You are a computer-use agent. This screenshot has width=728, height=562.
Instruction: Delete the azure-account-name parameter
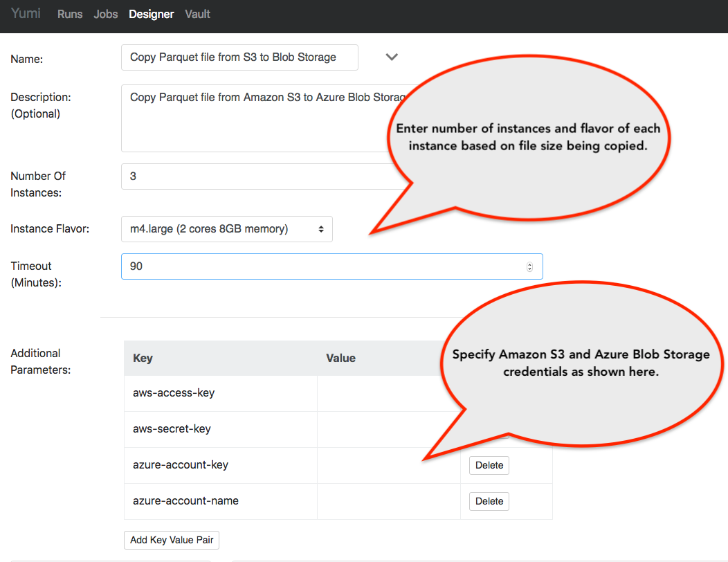(489, 500)
